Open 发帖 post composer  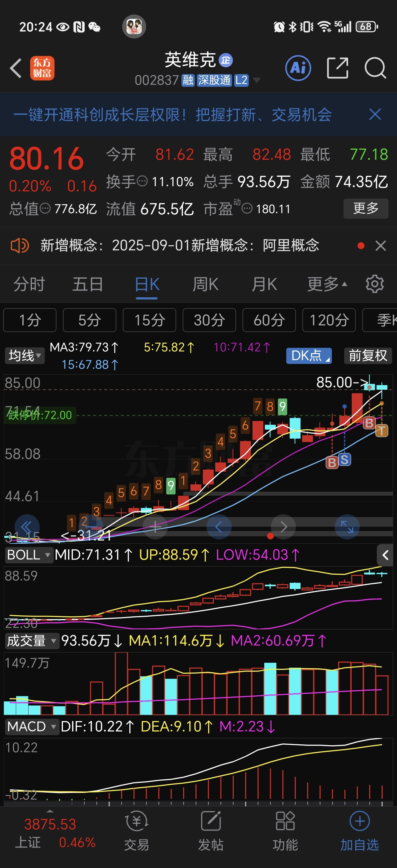(x=211, y=831)
